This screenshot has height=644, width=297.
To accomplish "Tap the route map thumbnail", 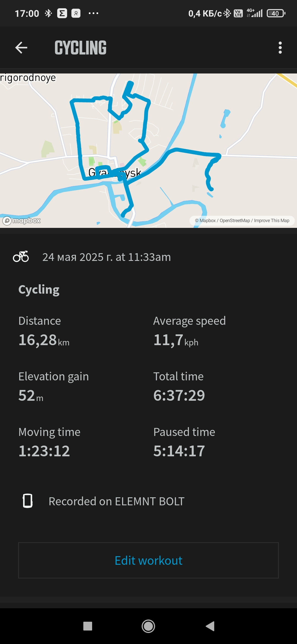I will (x=148, y=151).
